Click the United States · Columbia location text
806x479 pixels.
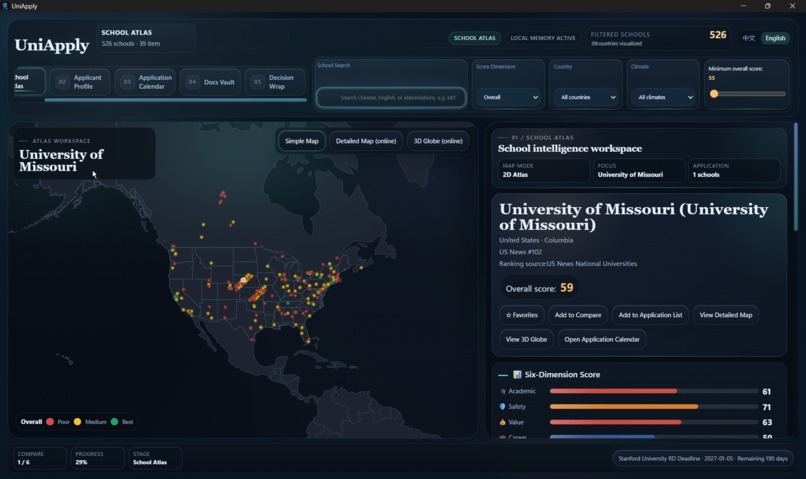[536, 240]
